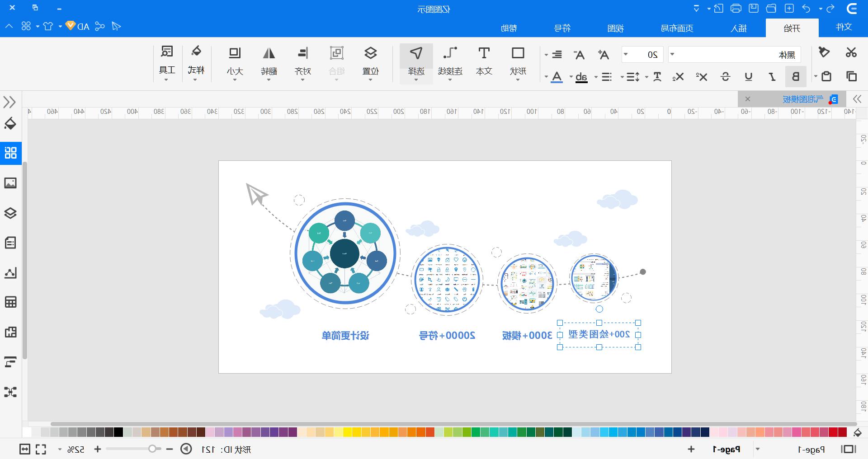Open the image panel in sidebar
868x459 pixels.
pos(10,183)
